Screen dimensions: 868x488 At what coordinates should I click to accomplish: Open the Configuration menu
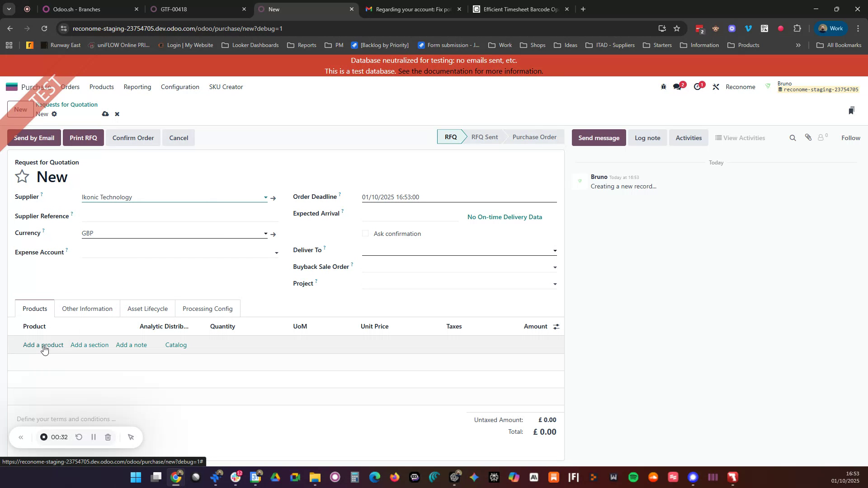pos(179,87)
